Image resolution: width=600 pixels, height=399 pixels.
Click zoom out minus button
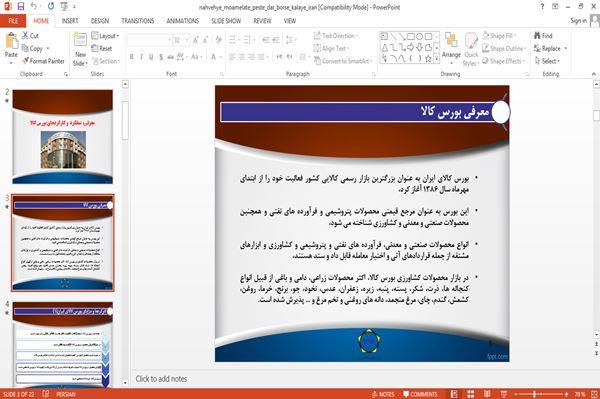[x=516, y=394]
